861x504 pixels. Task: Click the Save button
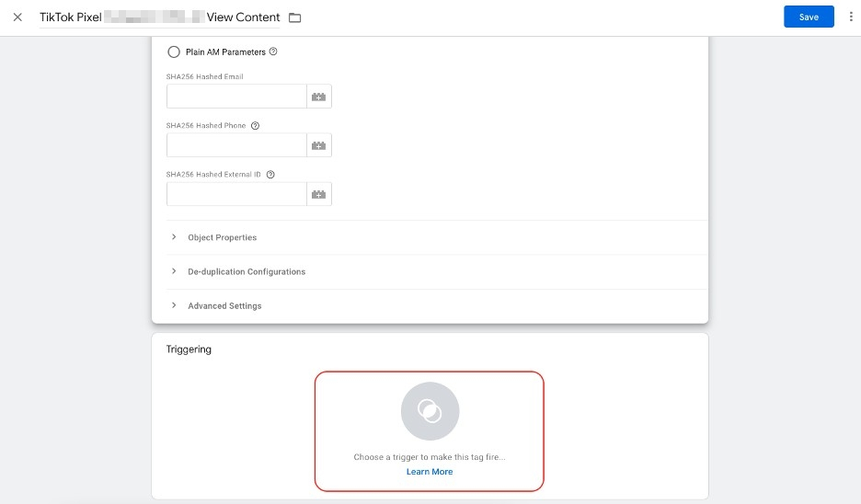(809, 17)
